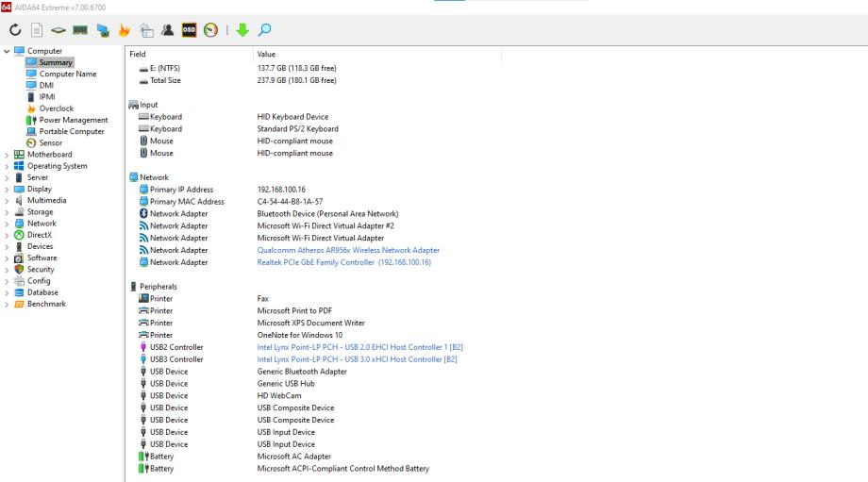Click the network computers toolbar icon

(103, 30)
